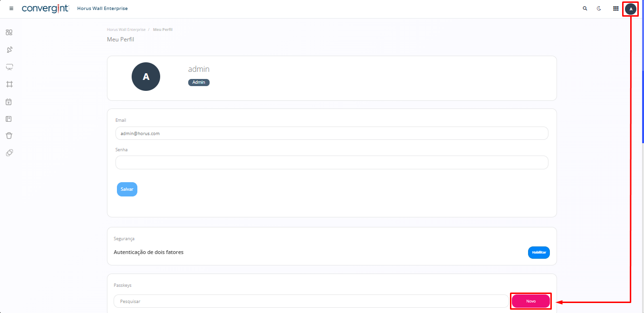Click the dashboard widgets sidebar icon
This screenshot has width=644, height=313.
click(x=9, y=32)
